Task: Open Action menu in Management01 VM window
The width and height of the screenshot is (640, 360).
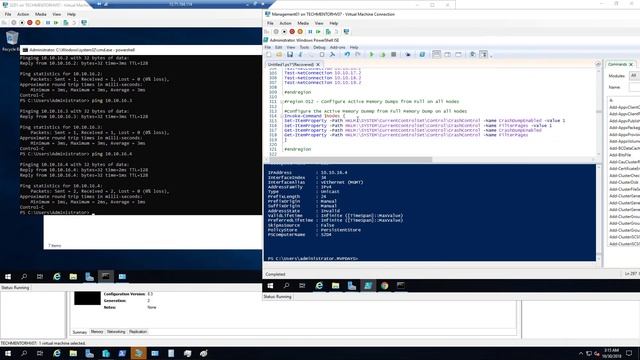Action: coord(285,23)
